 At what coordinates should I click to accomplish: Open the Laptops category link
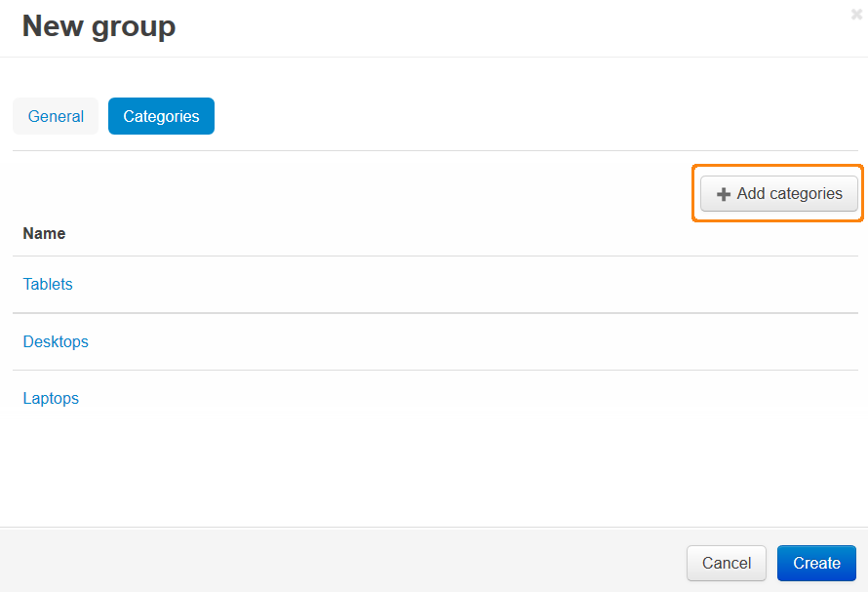[51, 399]
